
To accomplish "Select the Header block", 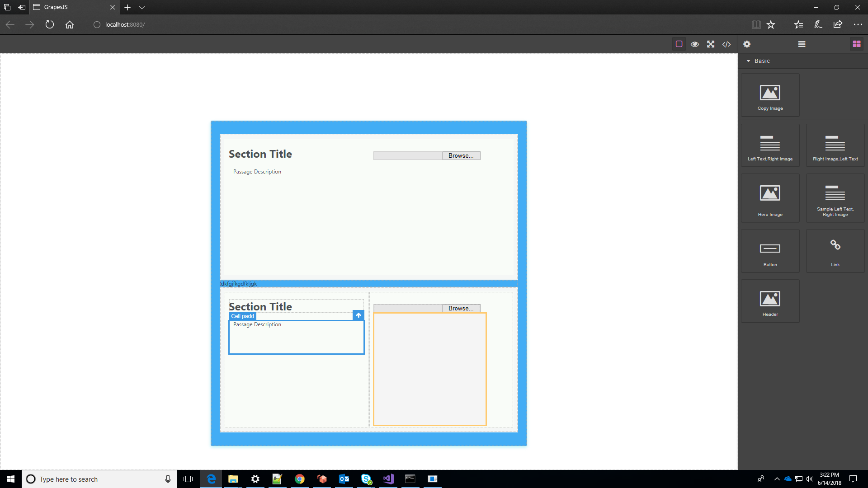I will [x=770, y=301].
